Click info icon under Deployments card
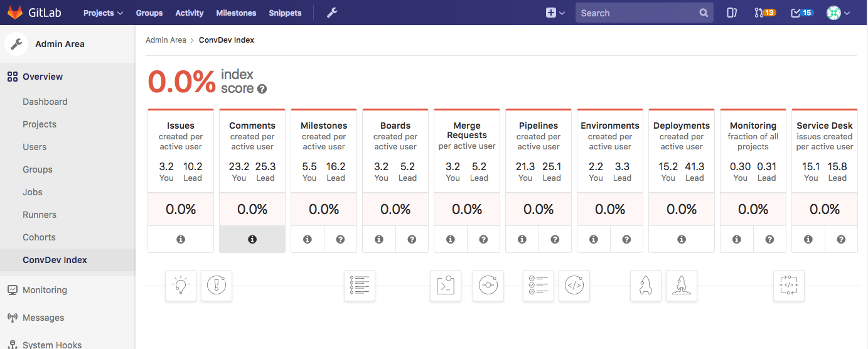The image size is (868, 349). pos(682,239)
